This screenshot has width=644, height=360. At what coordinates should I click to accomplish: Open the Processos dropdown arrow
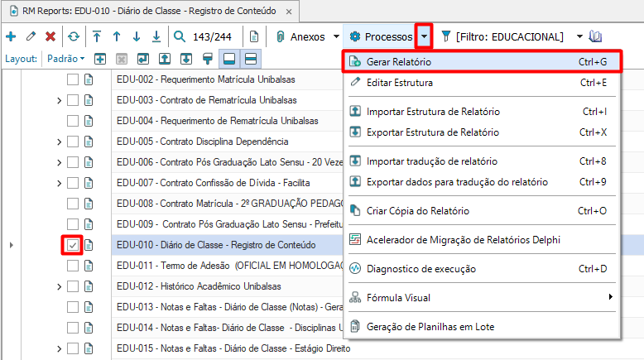pyautogui.click(x=424, y=36)
